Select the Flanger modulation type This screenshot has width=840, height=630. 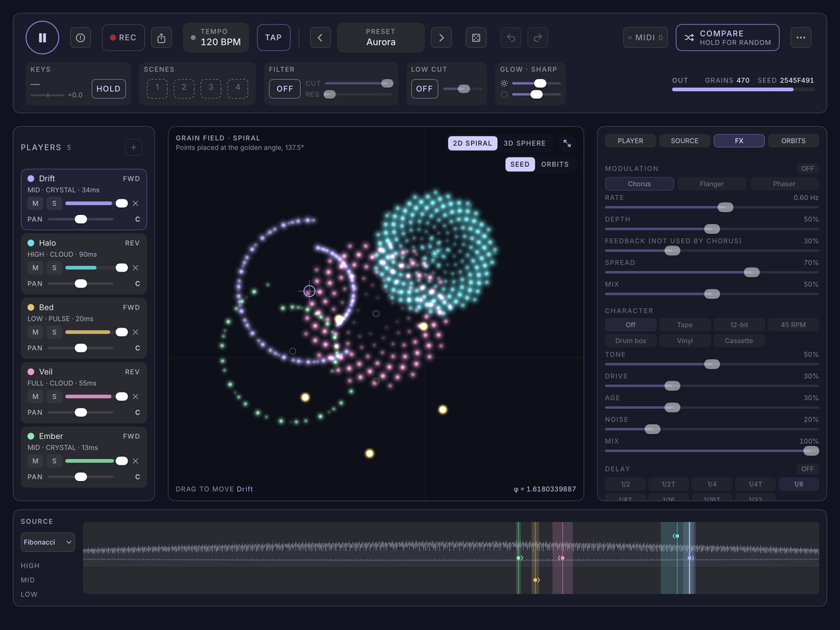coord(712,184)
